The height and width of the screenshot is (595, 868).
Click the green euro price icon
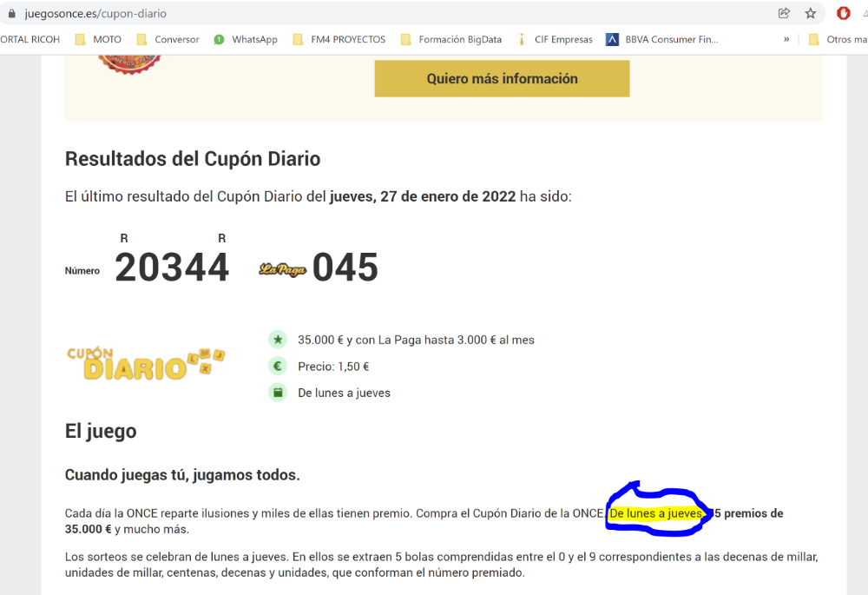[278, 367]
